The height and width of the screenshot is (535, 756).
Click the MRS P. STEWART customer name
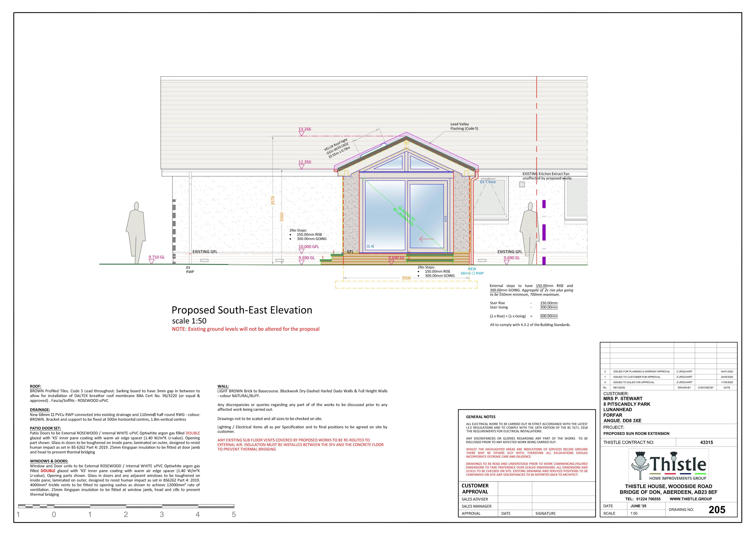623,398
